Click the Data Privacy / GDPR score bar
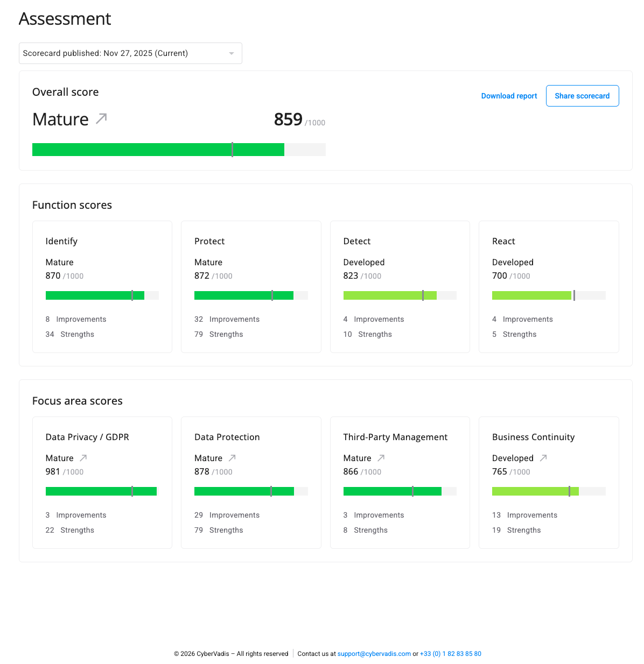This screenshot has height=664, width=644. (x=101, y=491)
